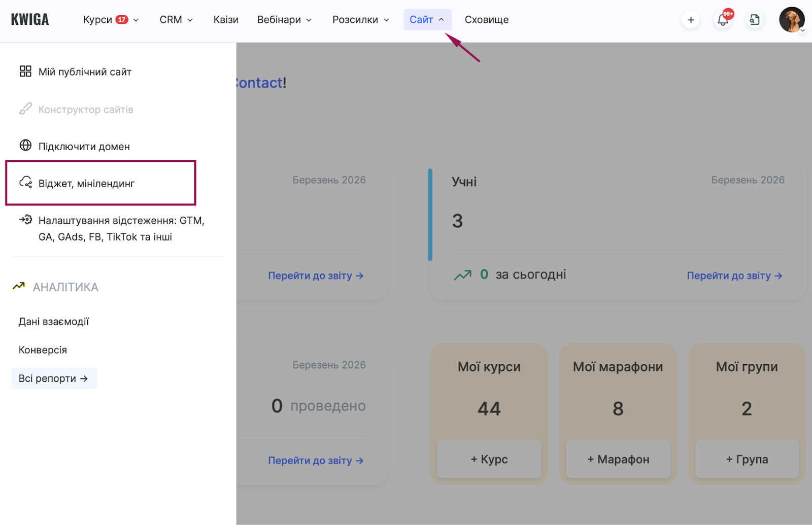Expand the CRM dropdown menu

coord(176,20)
